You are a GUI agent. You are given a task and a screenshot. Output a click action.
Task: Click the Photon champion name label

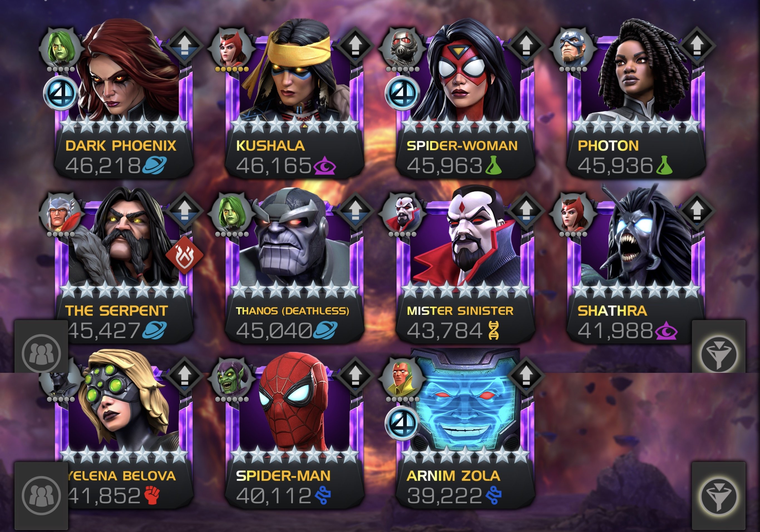coord(608,146)
